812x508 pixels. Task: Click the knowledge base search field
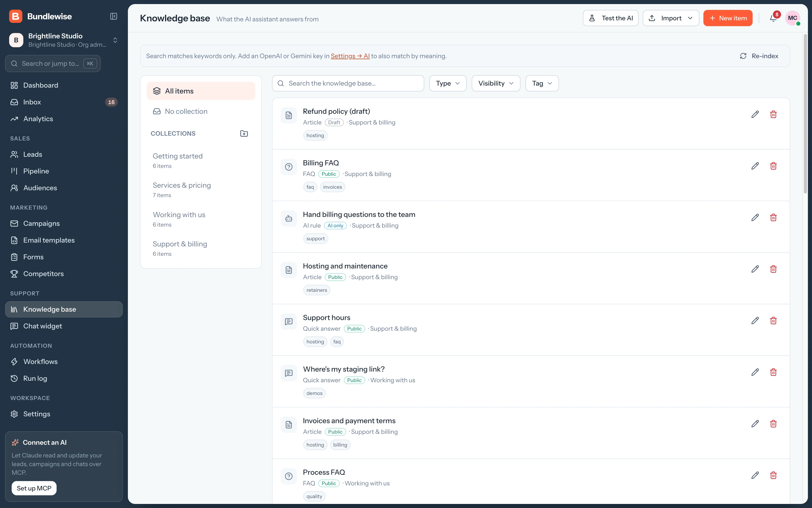pos(348,83)
